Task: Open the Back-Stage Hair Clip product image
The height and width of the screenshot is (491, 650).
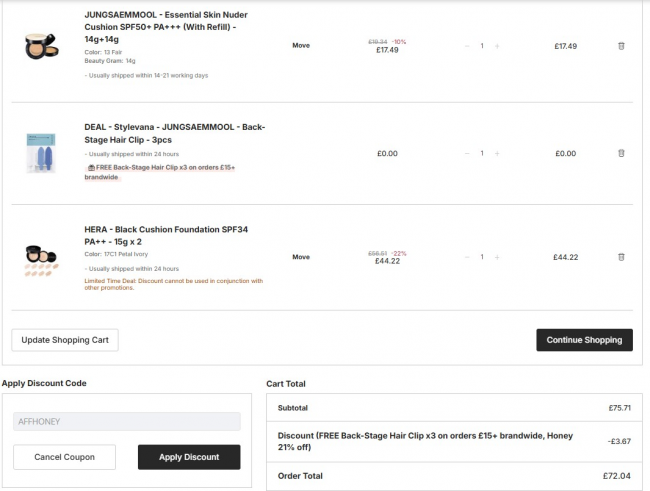Action: pyautogui.click(x=42, y=153)
